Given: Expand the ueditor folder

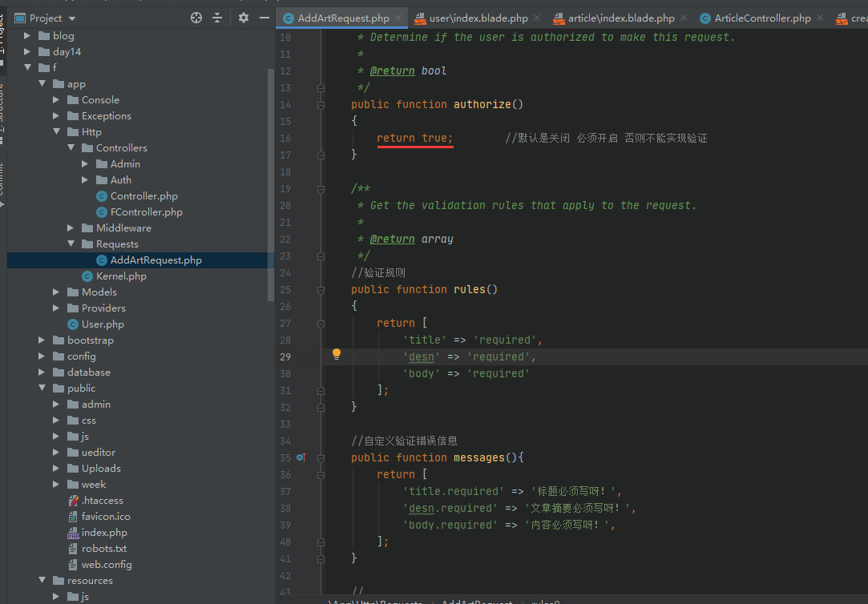Looking at the screenshot, I should [56, 453].
